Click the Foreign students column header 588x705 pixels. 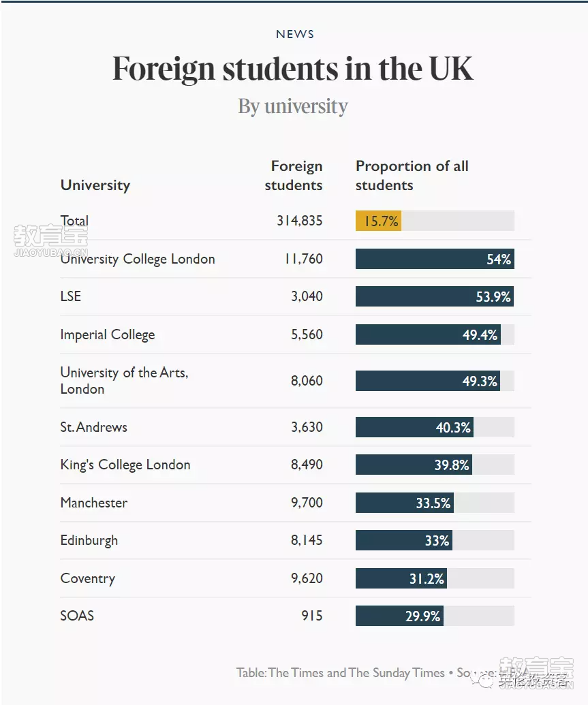294,175
